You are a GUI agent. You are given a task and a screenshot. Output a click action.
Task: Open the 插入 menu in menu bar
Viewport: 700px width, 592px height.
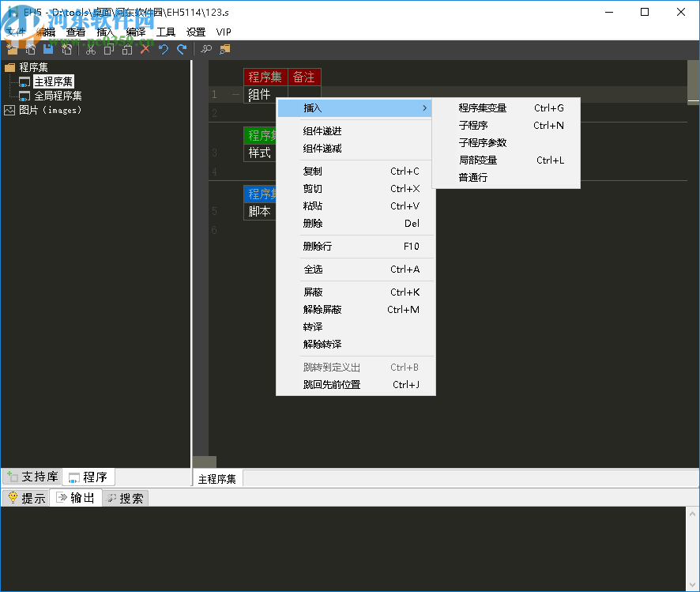[105, 32]
